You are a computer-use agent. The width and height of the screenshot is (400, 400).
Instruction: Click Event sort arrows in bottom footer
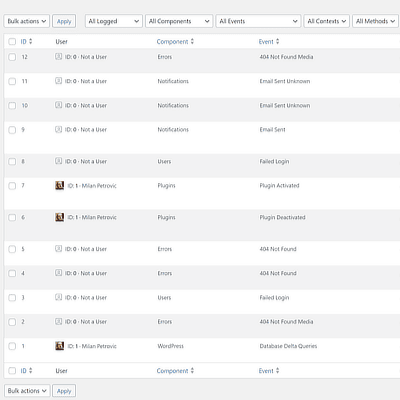coord(277,370)
